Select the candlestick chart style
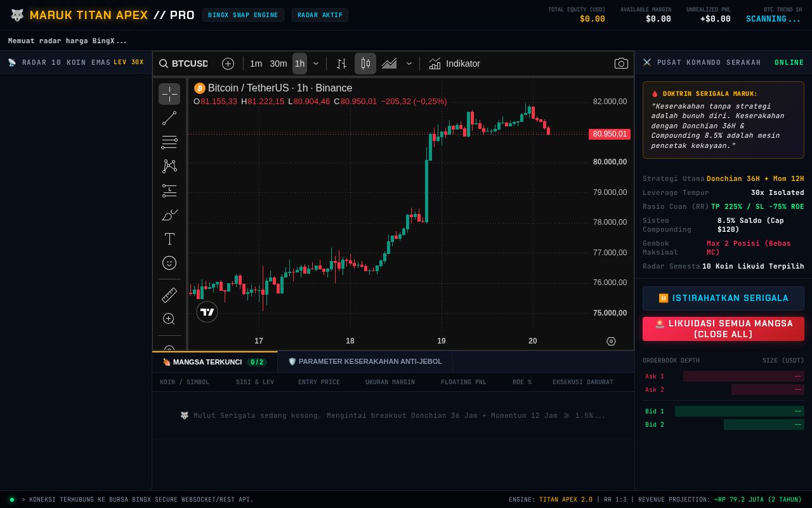This screenshot has width=812, height=508. tap(365, 63)
